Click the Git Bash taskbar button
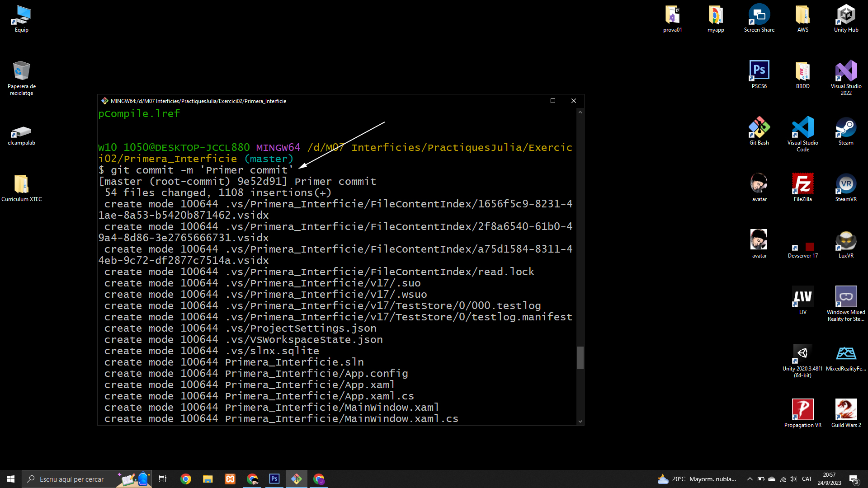 [297, 479]
